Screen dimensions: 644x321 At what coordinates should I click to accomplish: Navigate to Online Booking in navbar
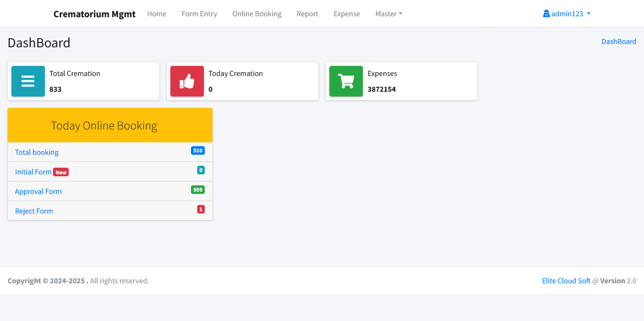(257, 14)
